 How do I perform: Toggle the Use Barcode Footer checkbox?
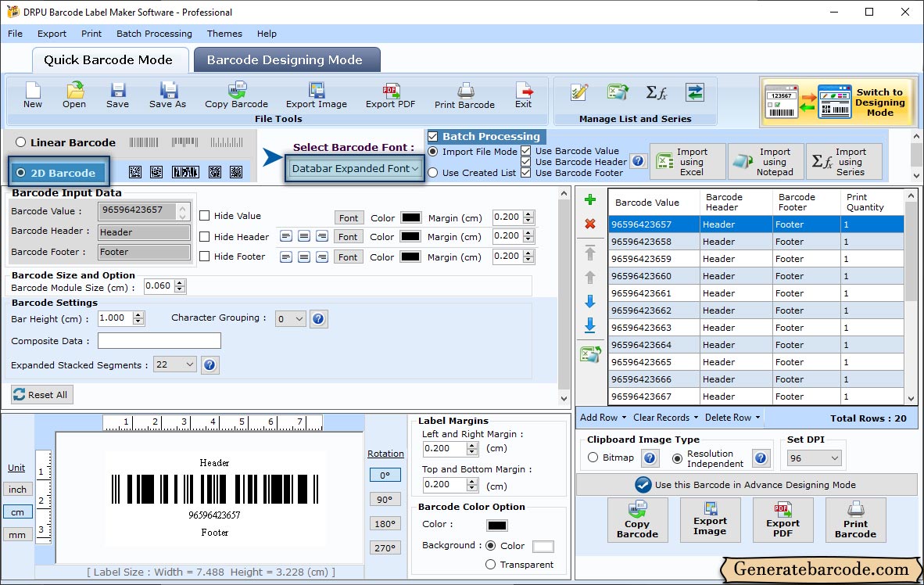[x=525, y=173]
